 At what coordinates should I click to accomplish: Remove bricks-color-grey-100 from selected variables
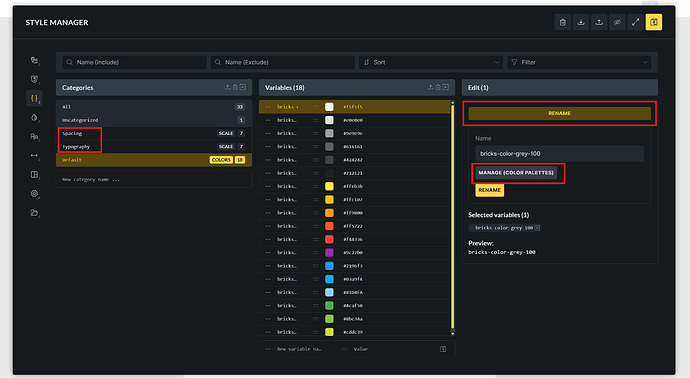[537, 228]
